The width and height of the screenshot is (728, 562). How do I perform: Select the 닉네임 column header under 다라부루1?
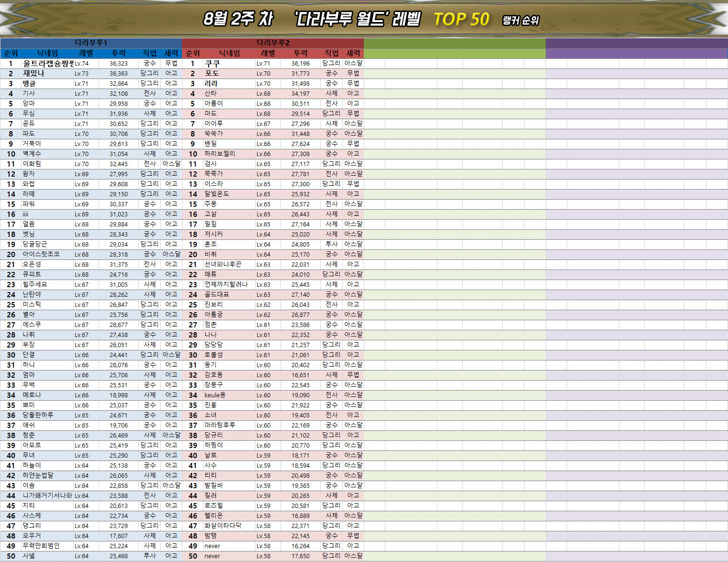coord(48,53)
